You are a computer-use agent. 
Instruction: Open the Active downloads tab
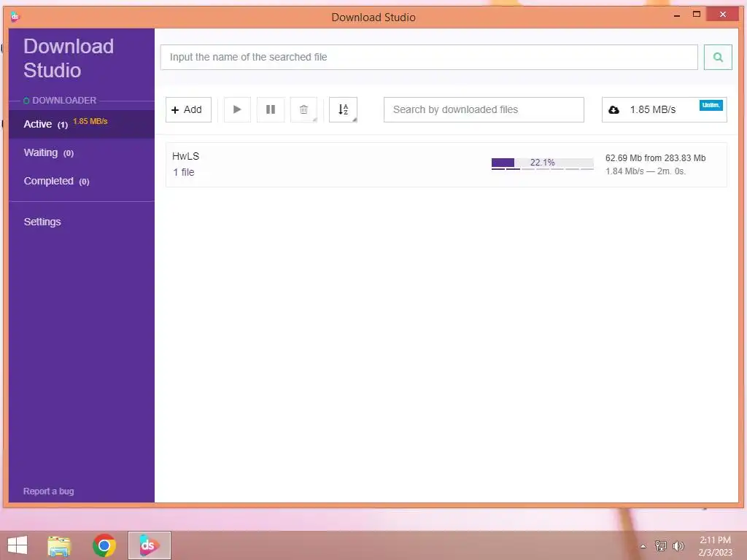82,124
